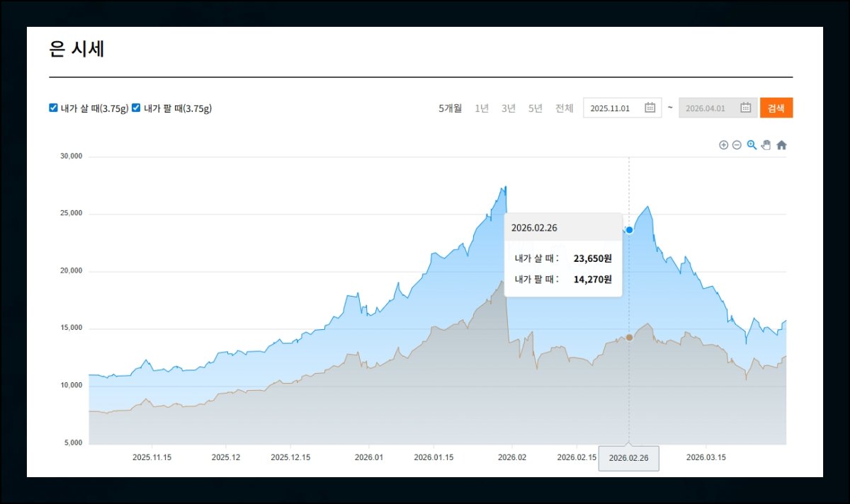This screenshot has width=850, height=504.
Task: Select the 1년 period tab
Action: coord(482,108)
